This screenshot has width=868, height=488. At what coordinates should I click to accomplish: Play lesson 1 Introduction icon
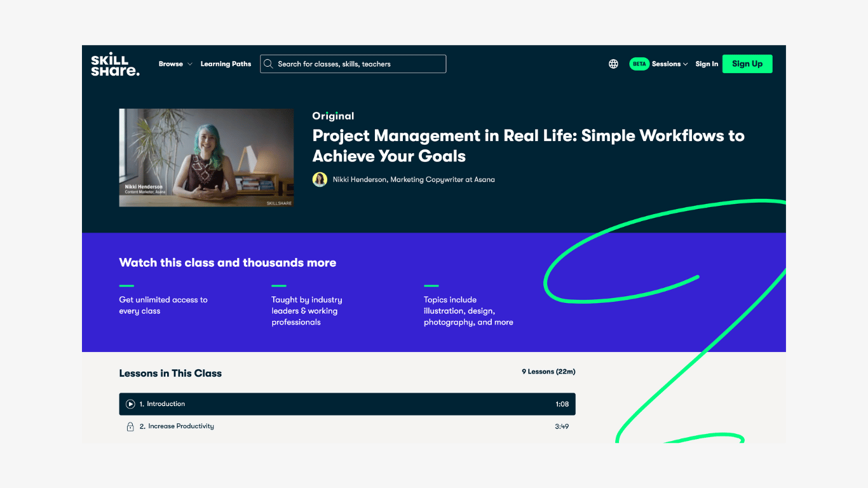(x=130, y=404)
